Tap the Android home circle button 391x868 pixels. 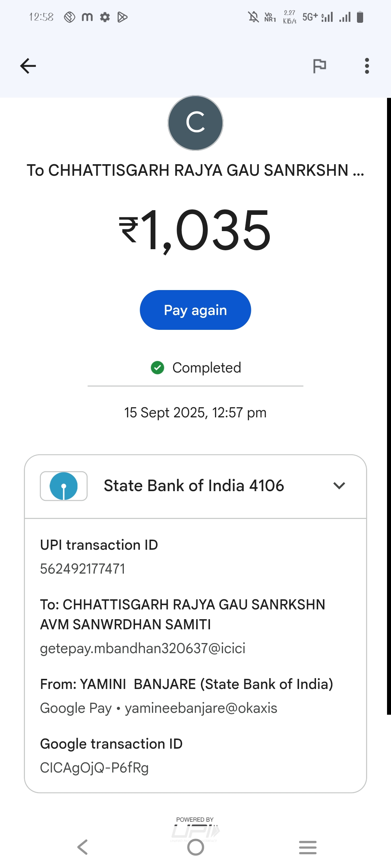coord(195,847)
